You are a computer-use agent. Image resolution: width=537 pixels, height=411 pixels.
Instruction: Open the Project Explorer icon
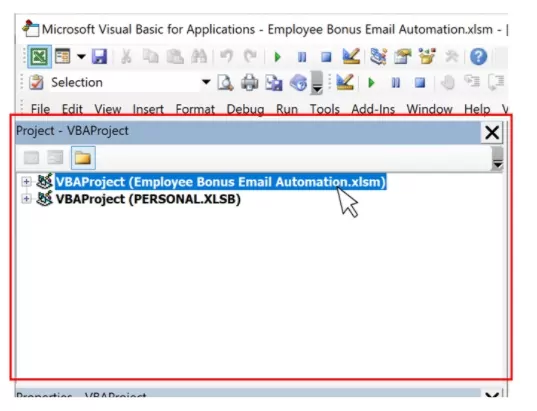pyautogui.click(x=378, y=56)
